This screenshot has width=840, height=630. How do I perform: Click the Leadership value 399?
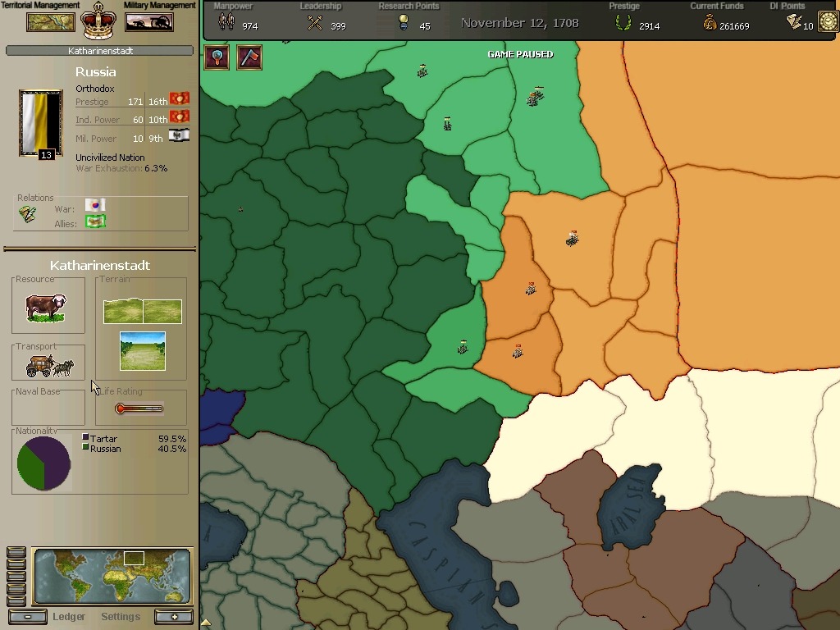point(338,26)
